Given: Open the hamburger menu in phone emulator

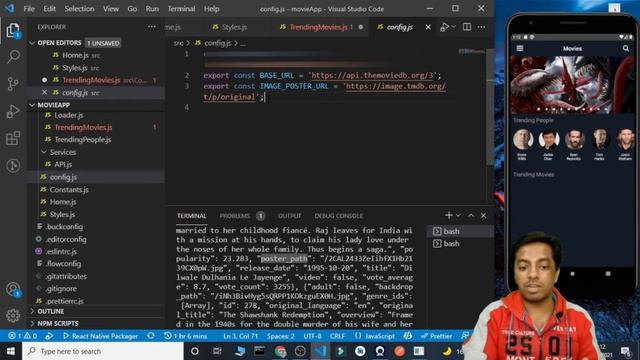Looking at the screenshot, I should 520,48.
